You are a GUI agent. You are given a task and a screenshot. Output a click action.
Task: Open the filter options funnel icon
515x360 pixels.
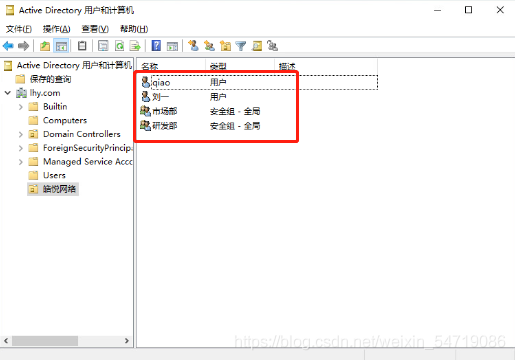click(241, 46)
